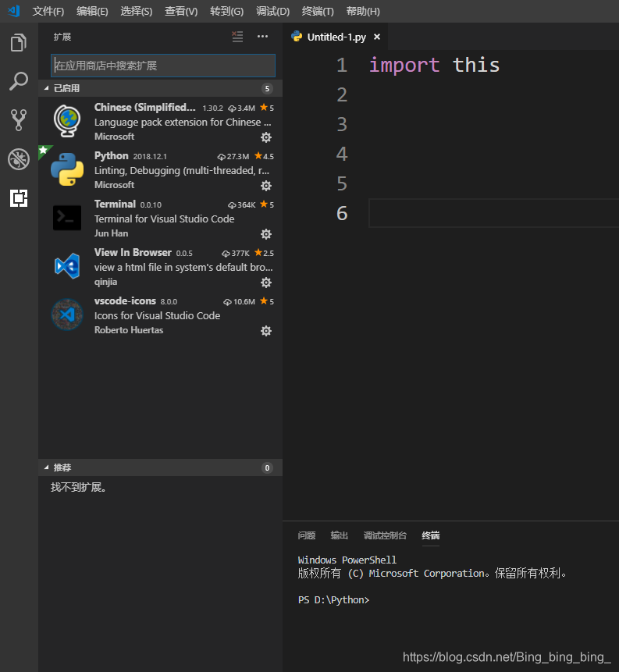Click the Python extension logo
The width and height of the screenshot is (619, 672).
(x=67, y=169)
